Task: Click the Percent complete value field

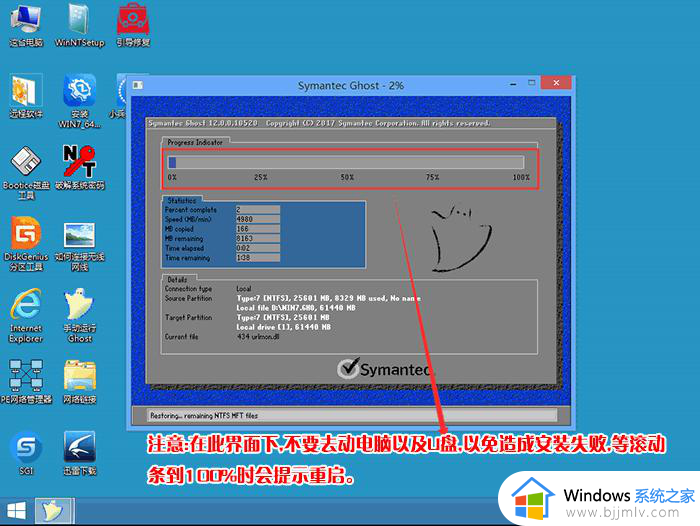Action: pyautogui.click(x=258, y=209)
